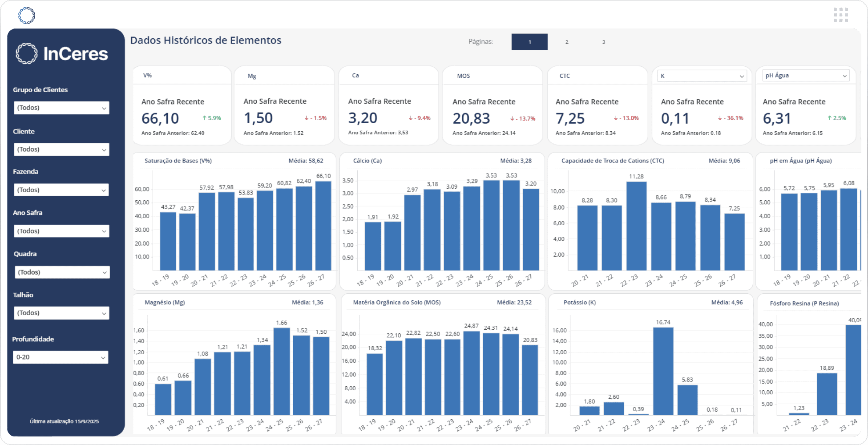The image size is (868, 445).
Task: Change Profundidade from the 0-20 dropdown
Action: pyautogui.click(x=61, y=357)
